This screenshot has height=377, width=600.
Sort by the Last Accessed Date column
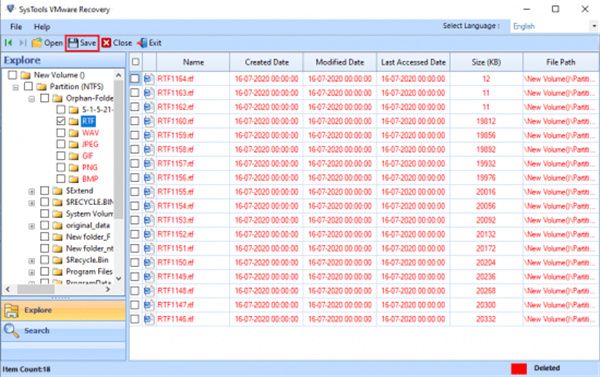coord(413,62)
